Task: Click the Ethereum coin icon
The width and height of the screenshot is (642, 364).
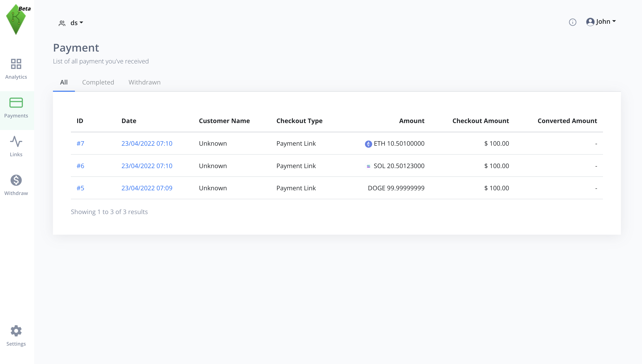Action: (368, 144)
